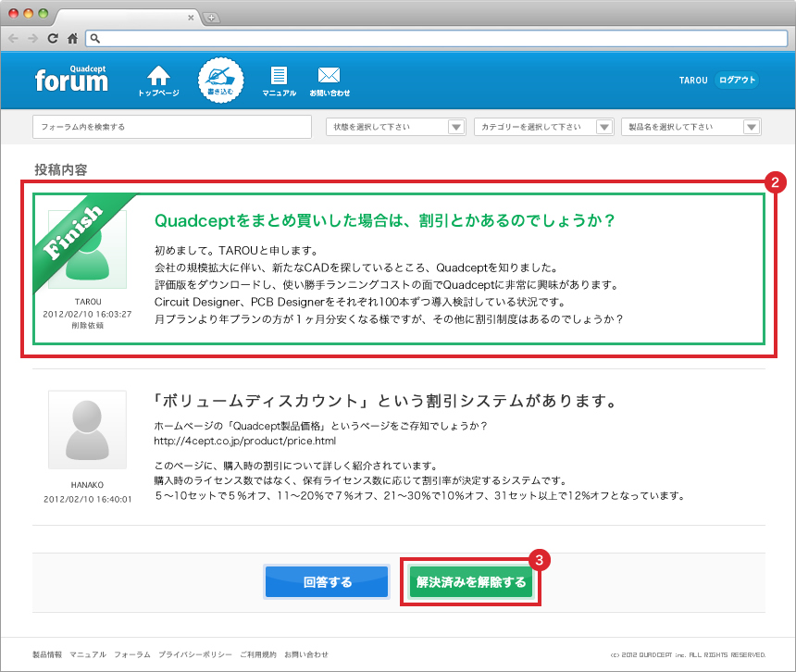This screenshot has height=672, width=796.
Task: Open プライバシーポリシー footer link
Action: click(x=195, y=654)
